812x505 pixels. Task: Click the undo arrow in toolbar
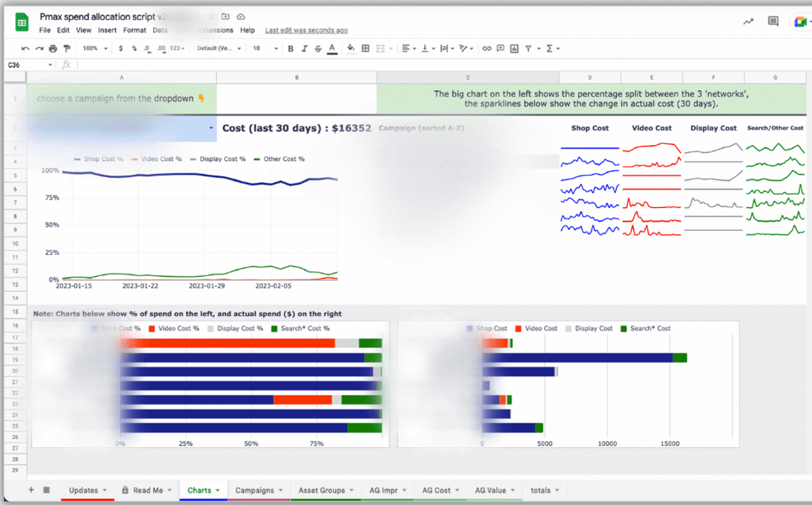pyautogui.click(x=25, y=48)
